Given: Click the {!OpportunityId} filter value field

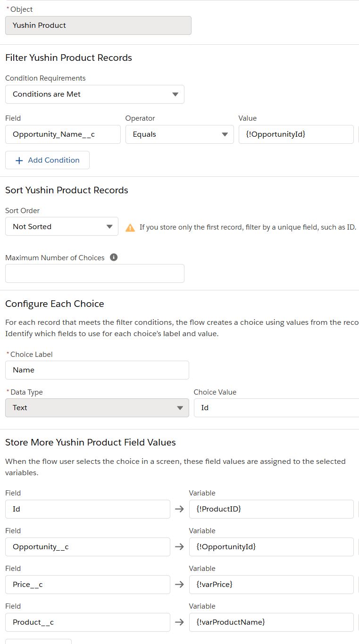Looking at the screenshot, I should click(296, 134).
